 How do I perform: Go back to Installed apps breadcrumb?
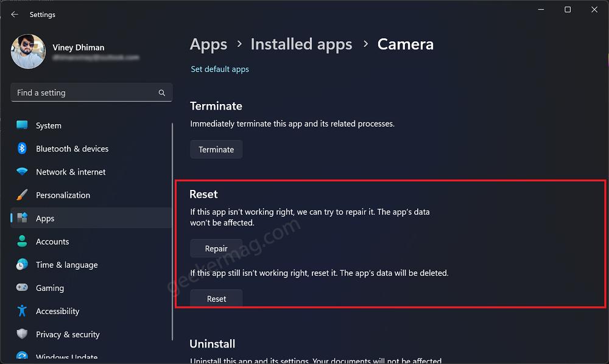pyautogui.click(x=301, y=44)
